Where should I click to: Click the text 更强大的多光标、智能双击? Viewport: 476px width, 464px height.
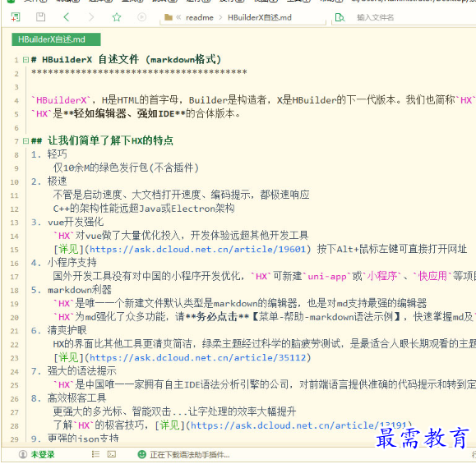click(x=113, y=411)
